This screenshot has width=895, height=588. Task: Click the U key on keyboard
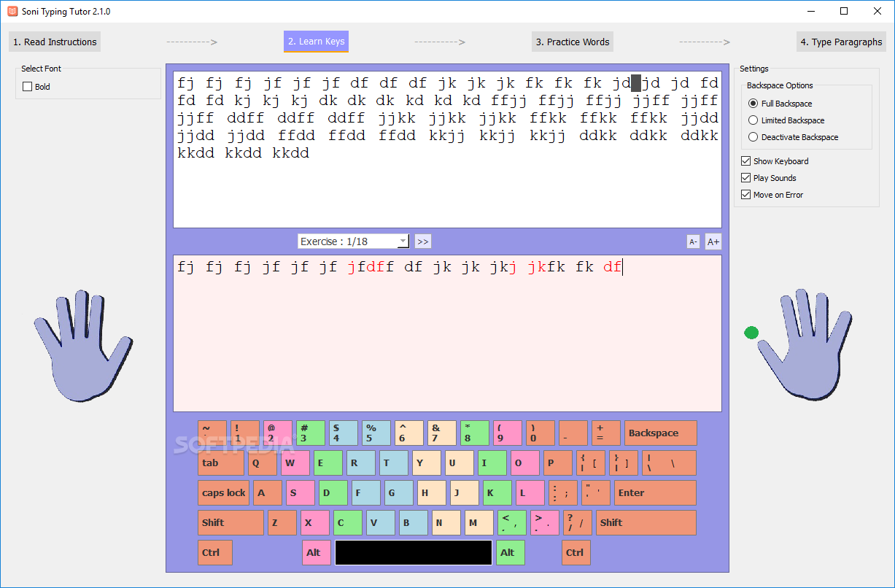pos(460,463)
